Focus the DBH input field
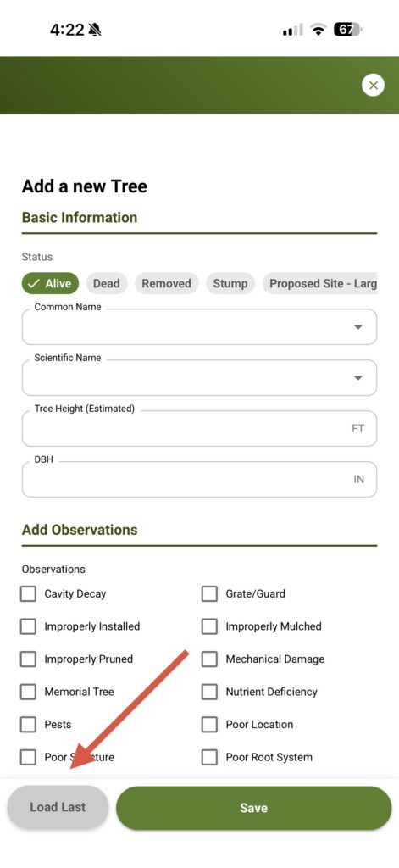This screenshot has height=868, width=399. tap(199, 480)
